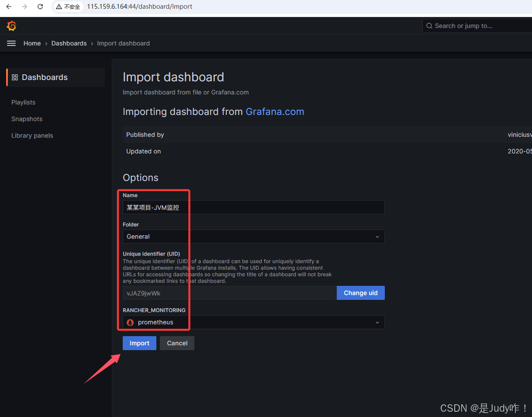The width and height of the screenshot is (532, 417).
Task: Click the Folder dropdown chevron arrow
Action: pyautogui.click(x=377, y=236)
